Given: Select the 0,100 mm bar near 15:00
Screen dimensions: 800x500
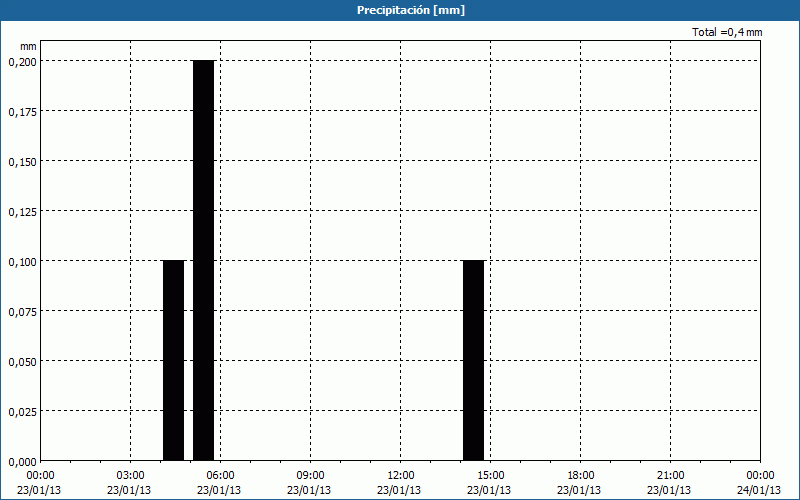Looking at the screenshot, I should click(x=473, y=360).
